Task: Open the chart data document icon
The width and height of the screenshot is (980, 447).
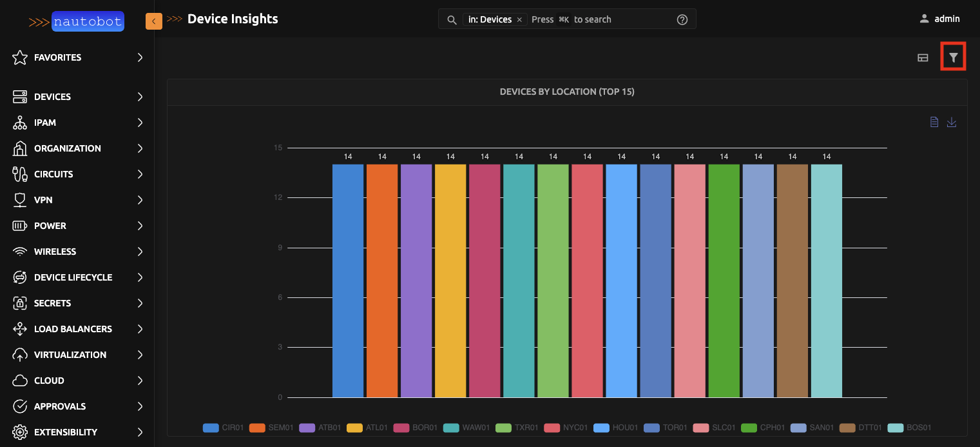Action: point(934,122)
